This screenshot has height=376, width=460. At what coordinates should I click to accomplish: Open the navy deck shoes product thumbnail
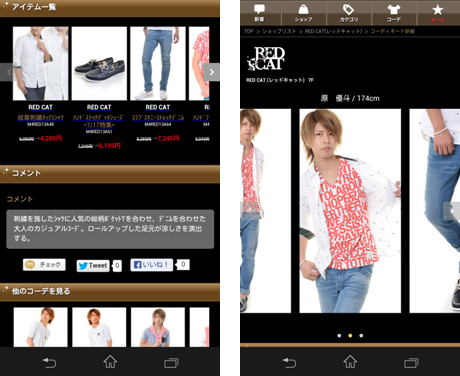99,64
